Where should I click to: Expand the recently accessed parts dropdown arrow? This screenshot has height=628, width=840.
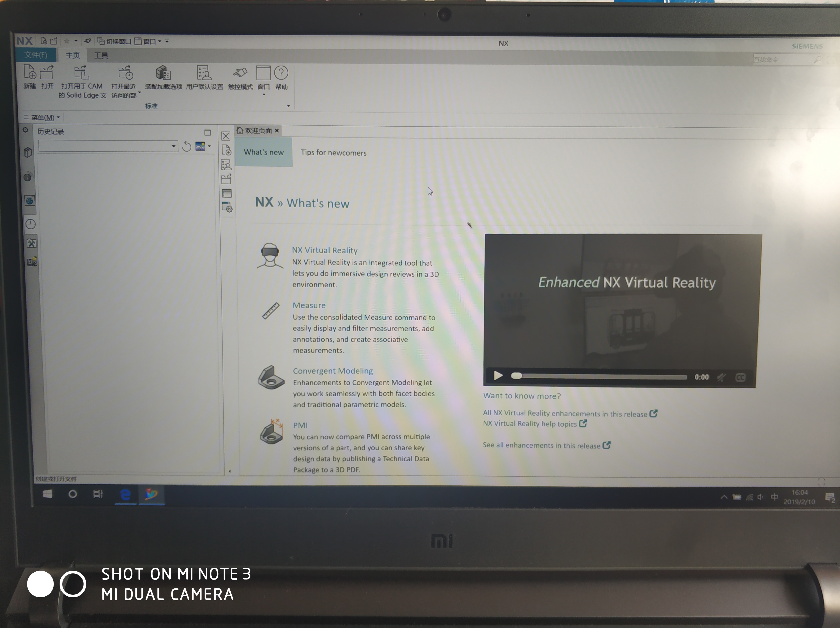[x=140, y=92]
